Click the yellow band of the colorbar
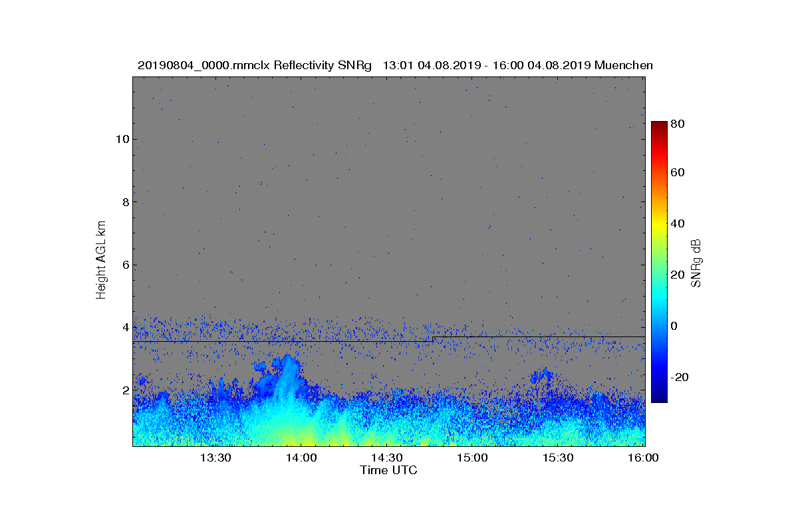Image resolution: width=798 pixels, height=532 pixels. [659, 226]
